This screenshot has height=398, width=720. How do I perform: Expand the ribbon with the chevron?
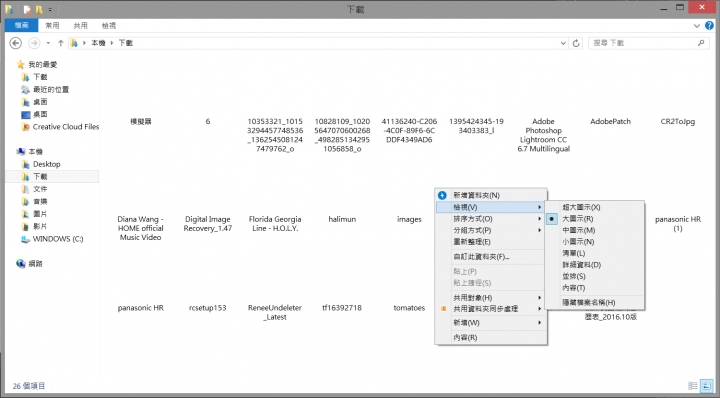pyautogui.click(x=697, y=26)
